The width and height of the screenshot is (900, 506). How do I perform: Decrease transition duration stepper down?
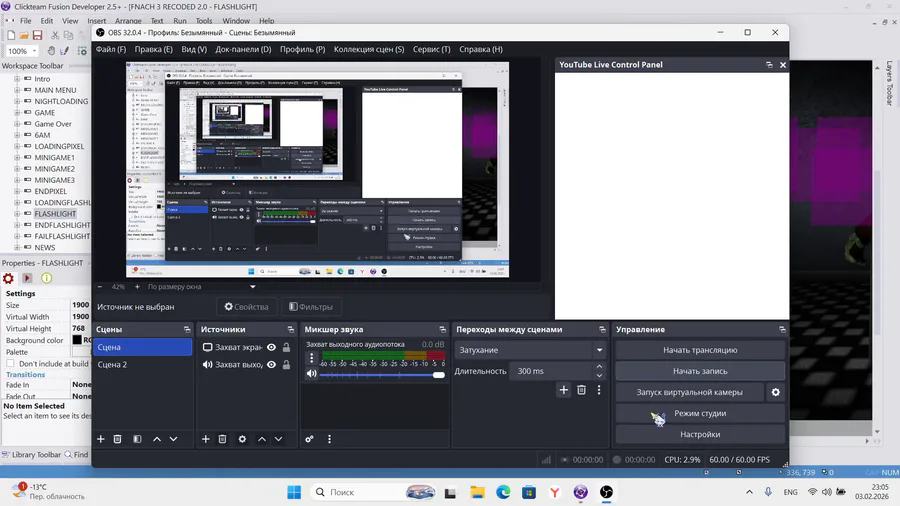[599, 376]
